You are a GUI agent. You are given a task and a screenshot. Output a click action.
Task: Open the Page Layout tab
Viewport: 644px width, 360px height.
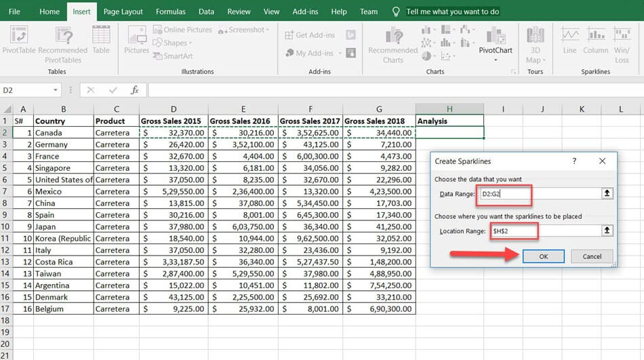(123, 12)
